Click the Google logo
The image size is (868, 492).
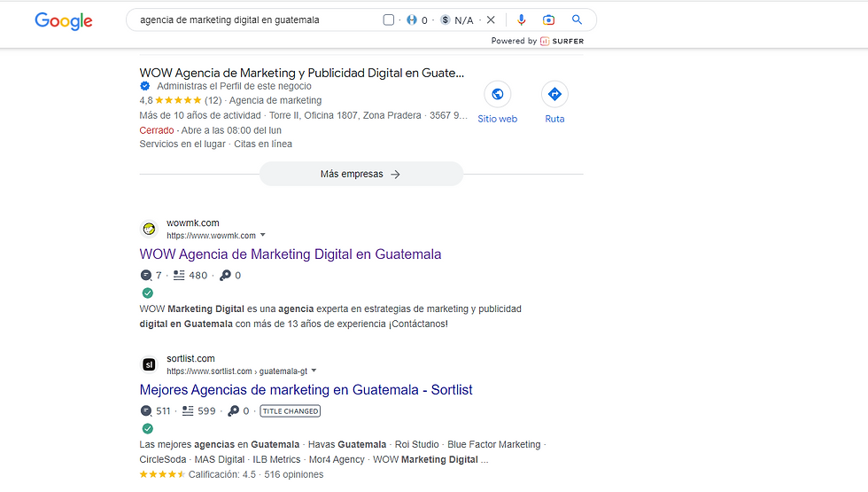click(64, 21)
